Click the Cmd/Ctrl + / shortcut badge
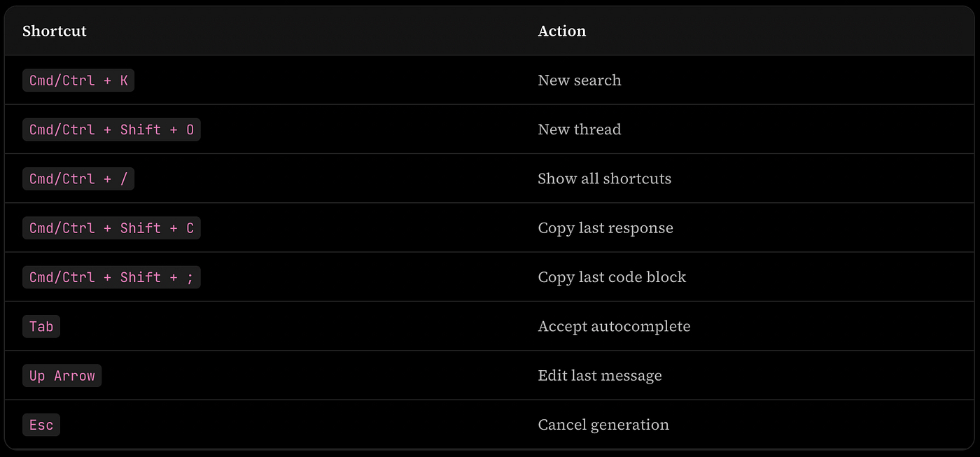The height and width of the screenshot is (457, 980). pos(78,178)
